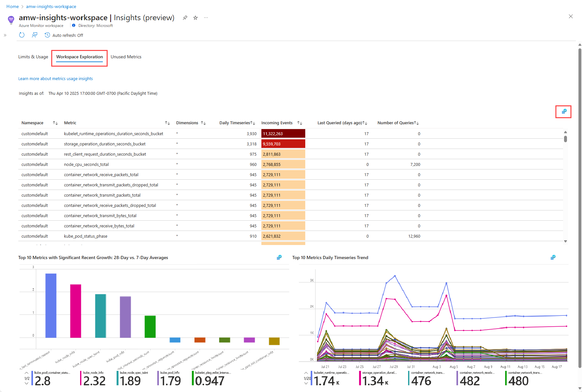Sort table by Incoming Events column
The width and height of the screenshot is (582, 392).
(x=299, y=123)
